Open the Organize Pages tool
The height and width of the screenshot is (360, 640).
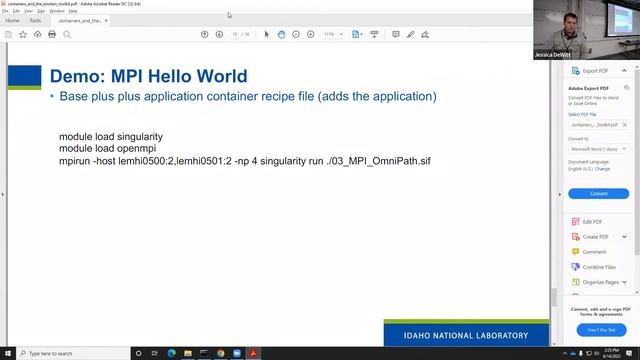[600, 282]
